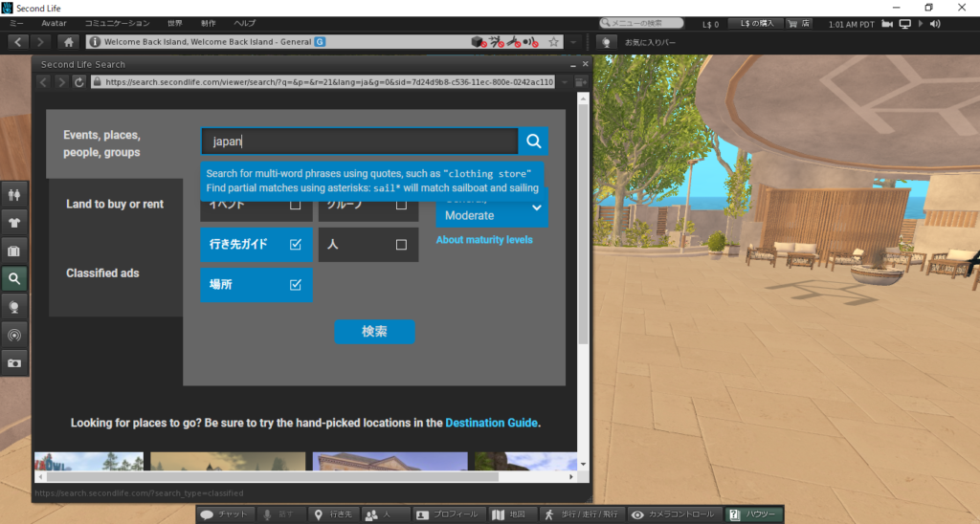Image resolution: width=980 pixels, height=524 pixels.
Task: Focus the search query field containing japan
Action: (x=360, y=142)
